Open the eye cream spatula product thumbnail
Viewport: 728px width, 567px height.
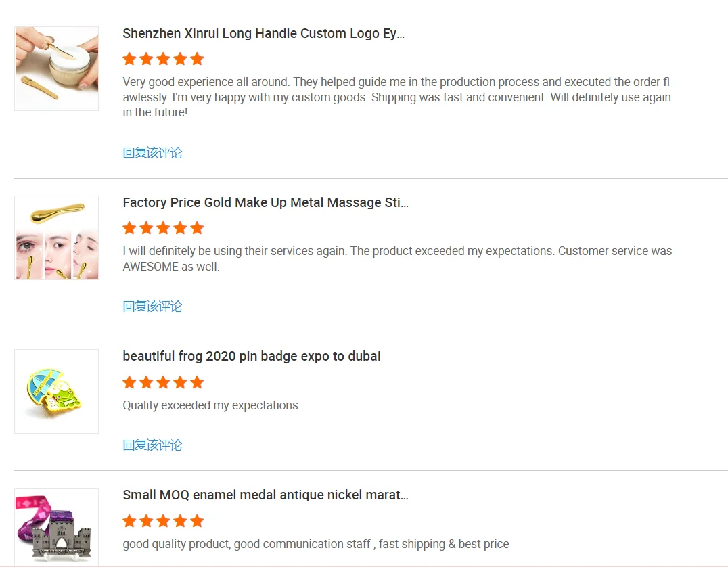click(57, 68)
